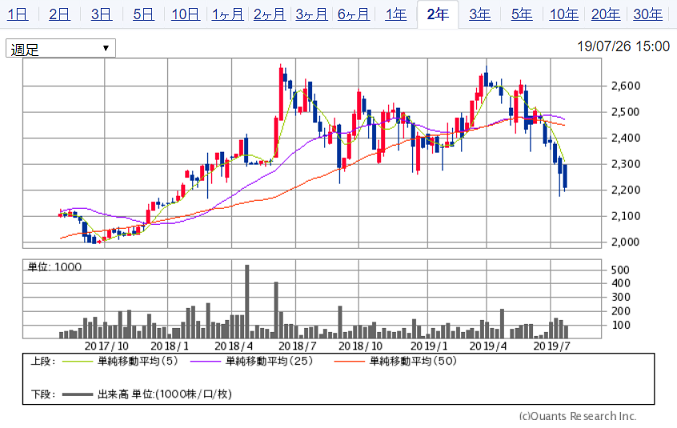Viewport: 677px width, 428px height.
Task: Click the 単位: 1000 volume unit label
Action: [54, 267]
